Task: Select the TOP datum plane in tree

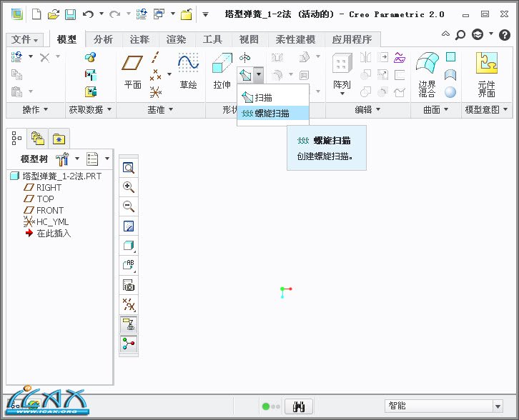Action: click(39, 199)
